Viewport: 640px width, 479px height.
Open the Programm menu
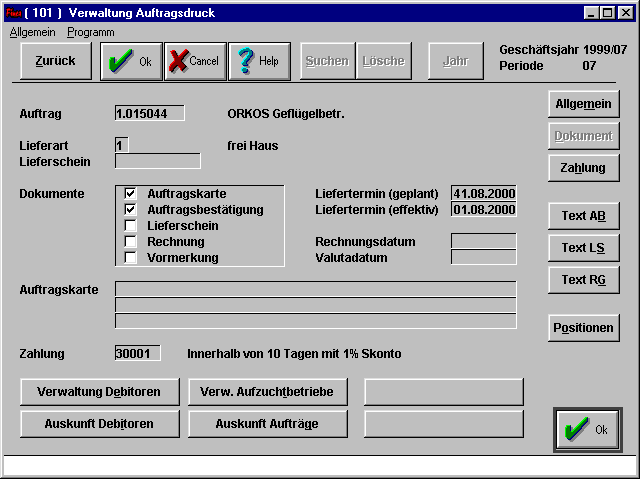(x=90, y=32)
